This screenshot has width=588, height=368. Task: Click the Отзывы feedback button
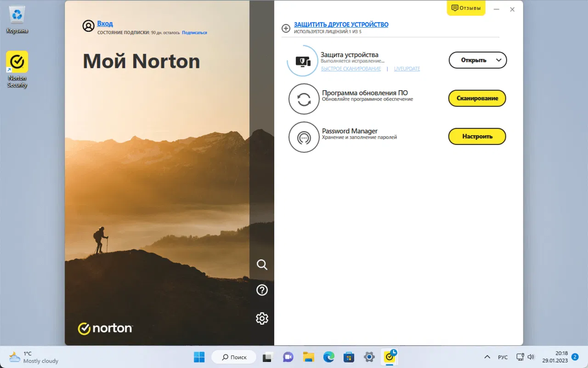(466, 8)
